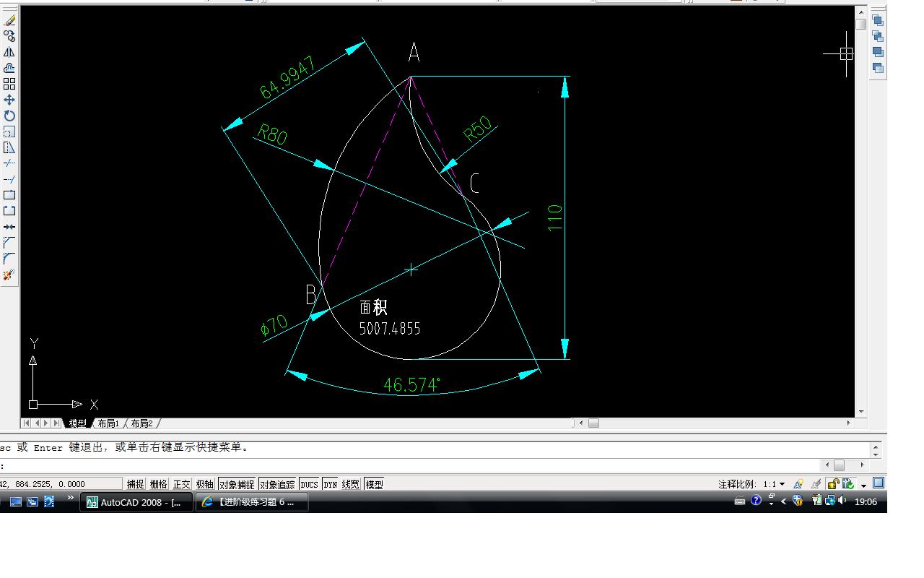
Task: Choose the Break tool
Action: 9,211
